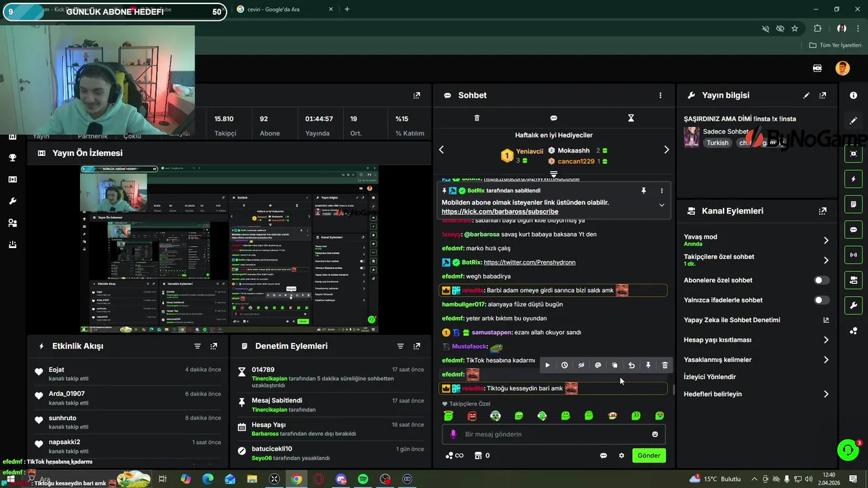Click the mention @ icon in message toolbar
868x488 pixels.
click(598, 365)
